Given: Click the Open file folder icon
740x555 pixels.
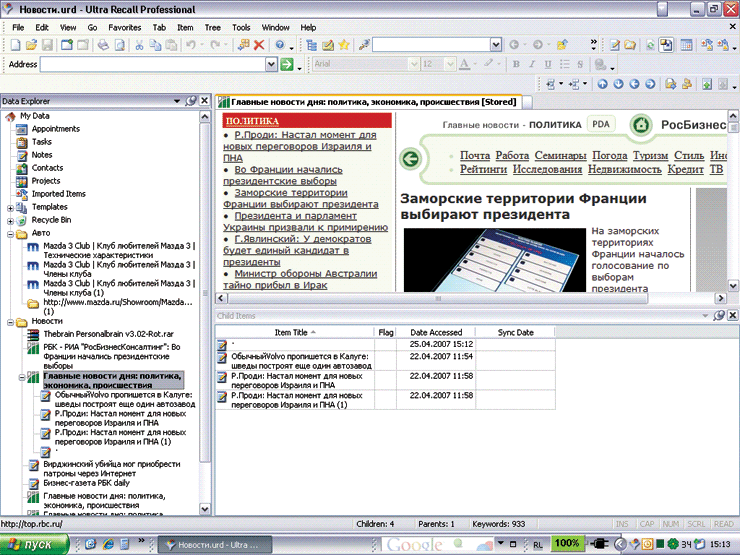Looking at the screenshot, I should (x=31, y=45).
